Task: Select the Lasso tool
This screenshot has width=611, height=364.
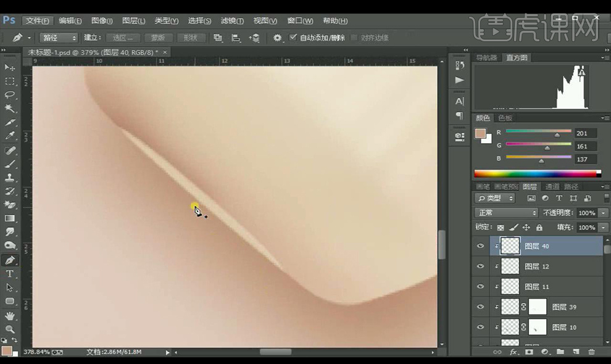Action: 10,95
